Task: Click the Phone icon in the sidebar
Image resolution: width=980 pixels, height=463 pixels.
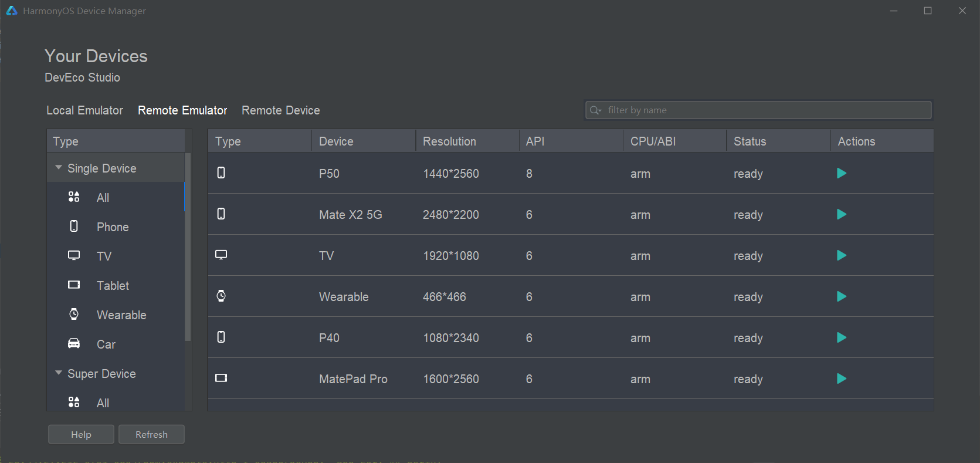Action: pyautogui.click(x=74, y=226)
